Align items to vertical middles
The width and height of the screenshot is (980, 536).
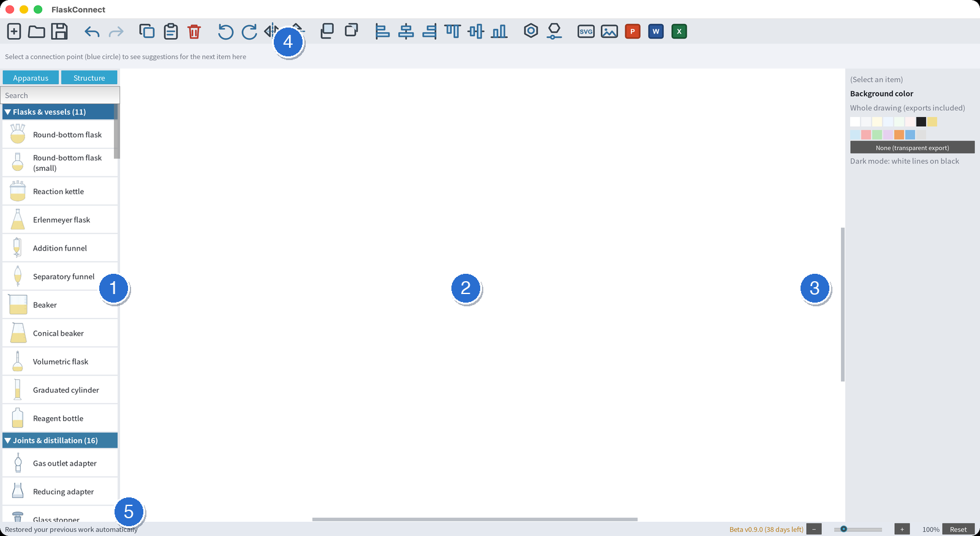tap(476, 31)
